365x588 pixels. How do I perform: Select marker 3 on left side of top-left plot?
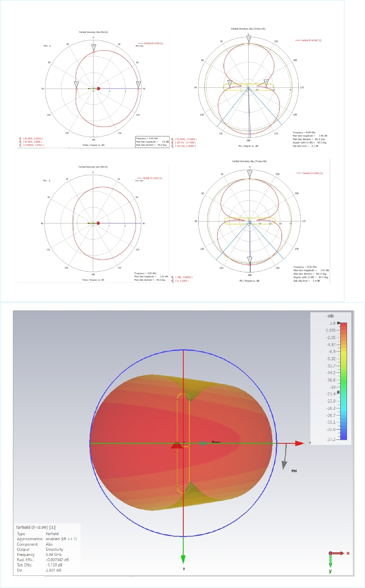76,84
